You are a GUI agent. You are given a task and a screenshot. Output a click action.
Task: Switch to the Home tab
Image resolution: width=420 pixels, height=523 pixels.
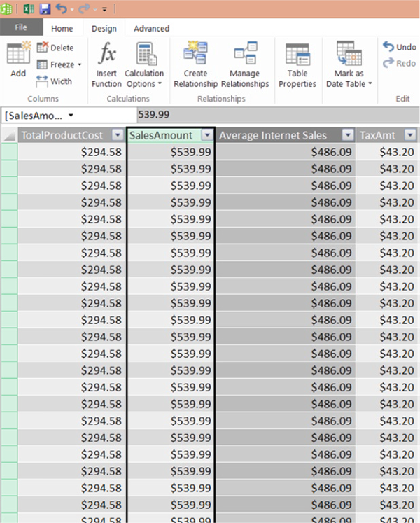click(62, 28)
